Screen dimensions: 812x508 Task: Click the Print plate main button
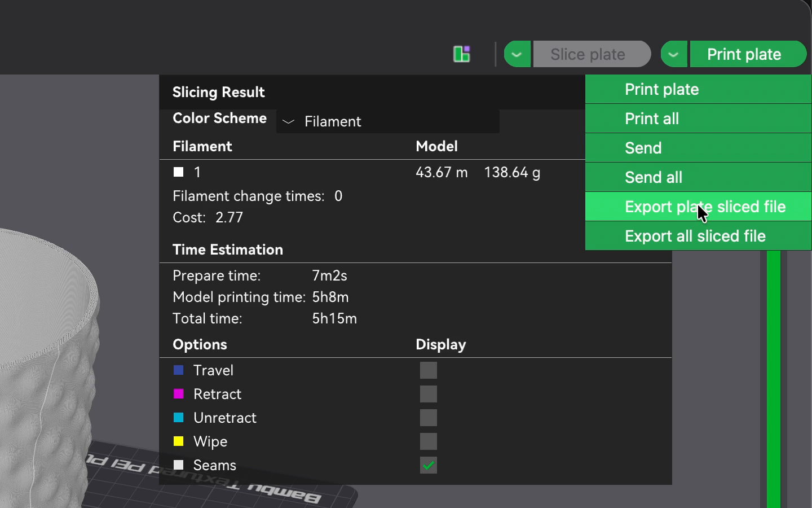(748, 54)
